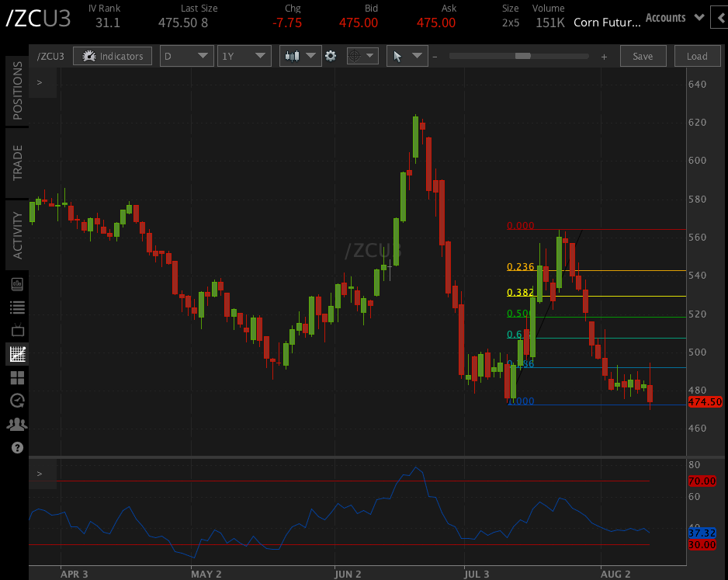Click the MAY 2 date label

(x=206, y=574)
